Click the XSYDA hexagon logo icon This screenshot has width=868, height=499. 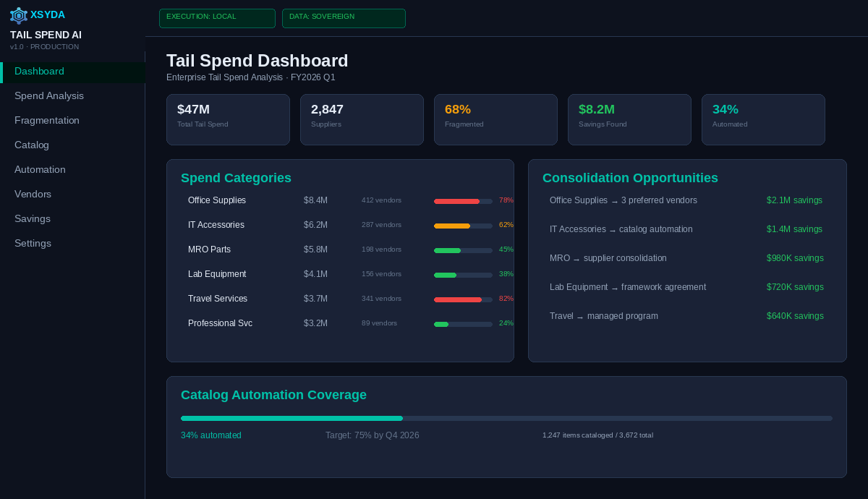tap(16, 15)
